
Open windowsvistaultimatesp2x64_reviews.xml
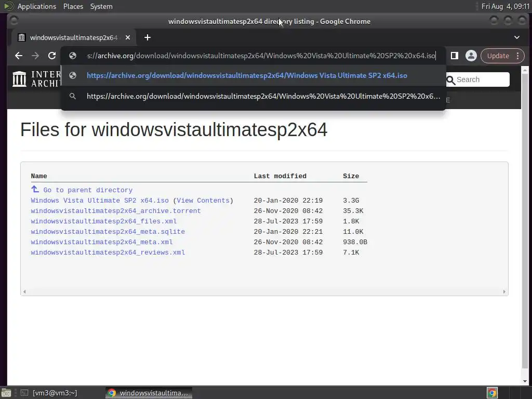108,252
